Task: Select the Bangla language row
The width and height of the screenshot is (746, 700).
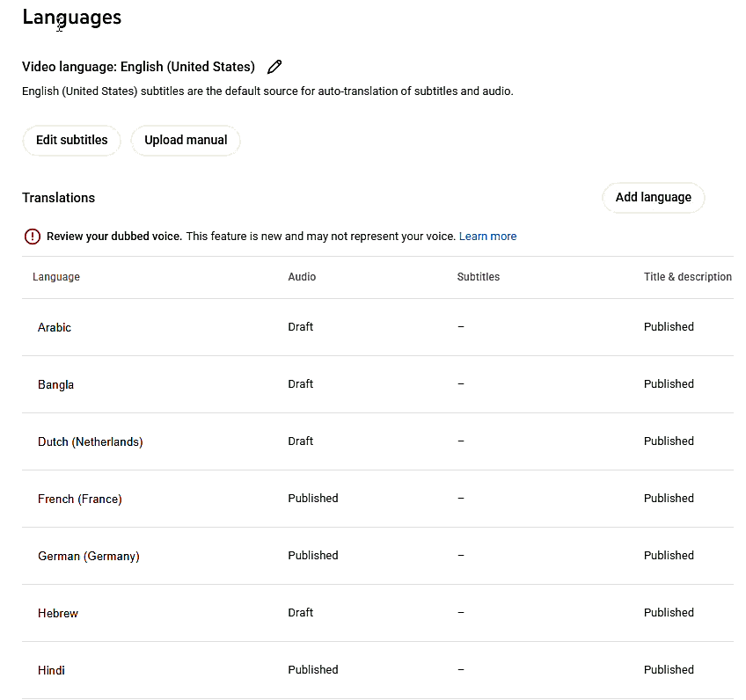Action: 55,384
